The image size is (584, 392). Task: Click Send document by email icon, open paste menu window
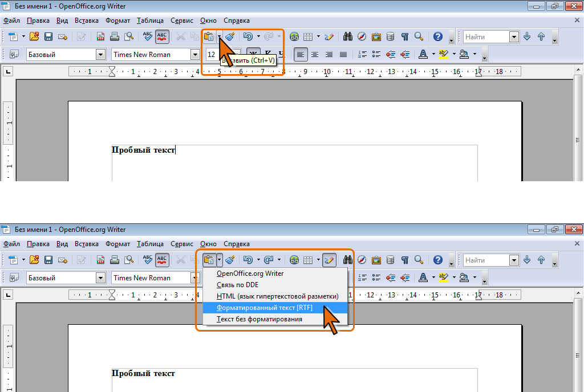pyautogui.click(x=63, y=260)
